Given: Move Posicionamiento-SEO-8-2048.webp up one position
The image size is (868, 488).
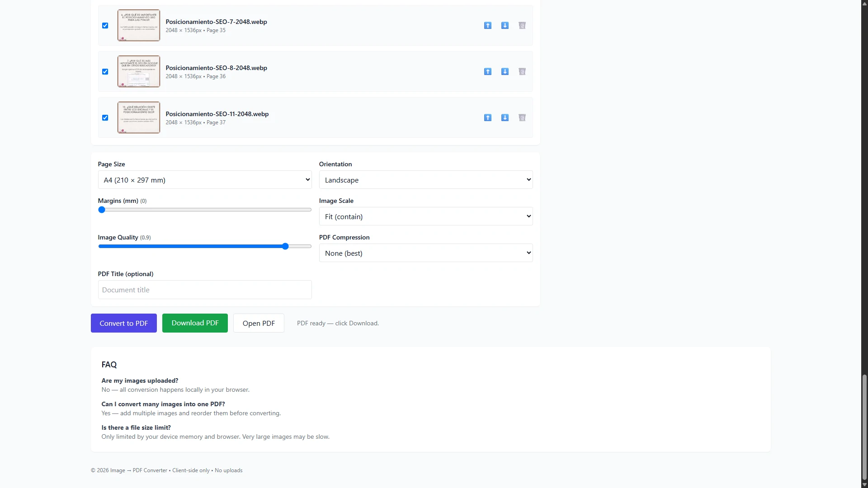Looking at the screenshot, I should coord(487,72).
